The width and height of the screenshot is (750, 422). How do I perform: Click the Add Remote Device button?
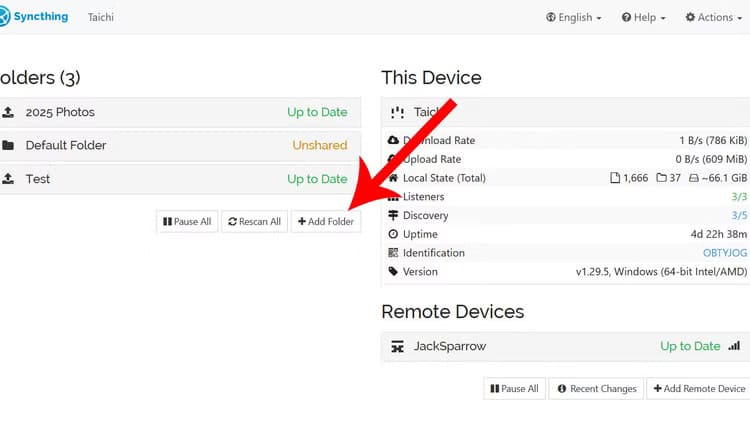[699, 388]
